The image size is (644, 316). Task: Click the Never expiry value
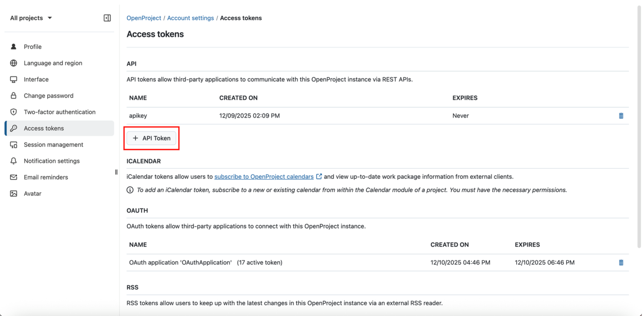click(461, 116)
